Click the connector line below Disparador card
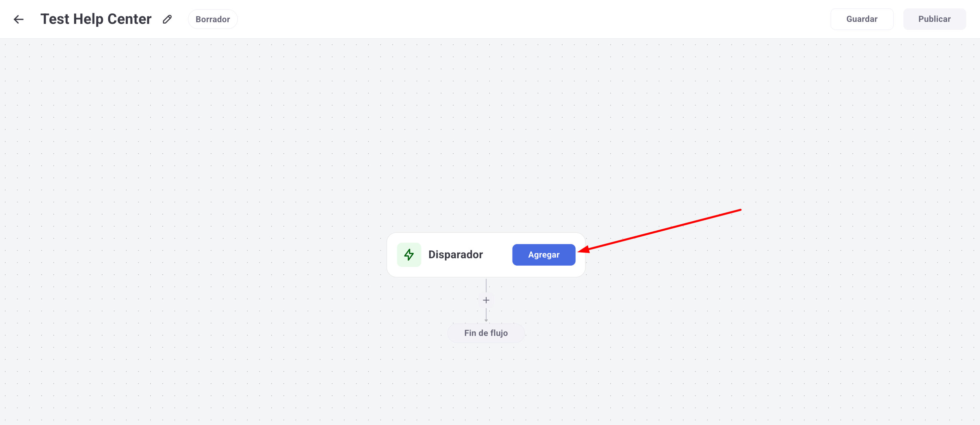Image resolution: width=980 pixels, height=425 pixels. pos(486,285)
